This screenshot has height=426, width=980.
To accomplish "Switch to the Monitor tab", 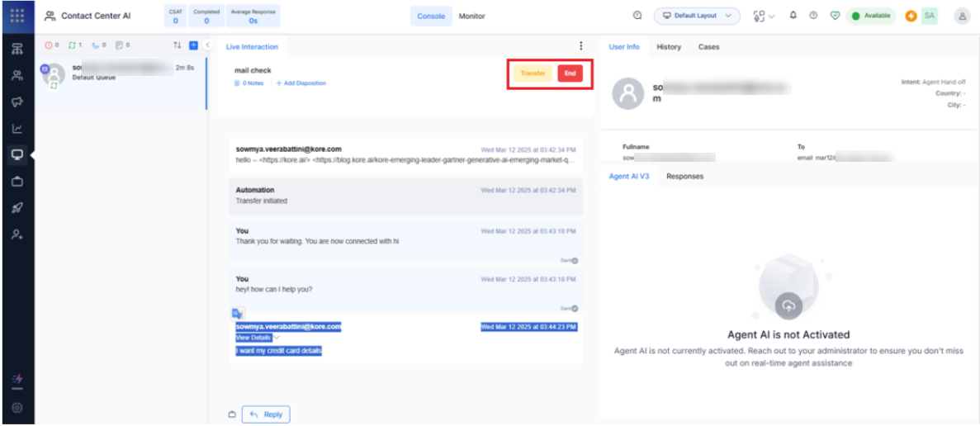I will point(472,16).
